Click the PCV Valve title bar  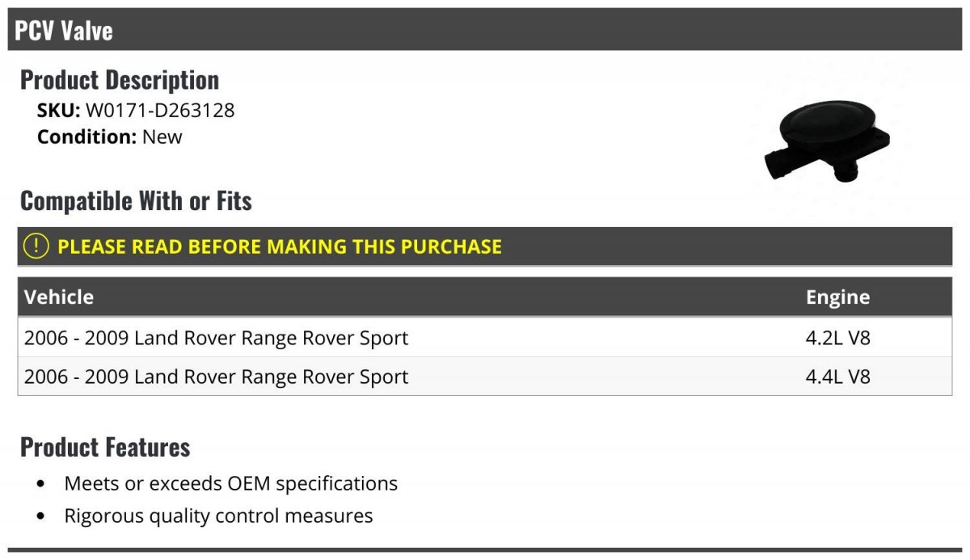coord(485,30)
